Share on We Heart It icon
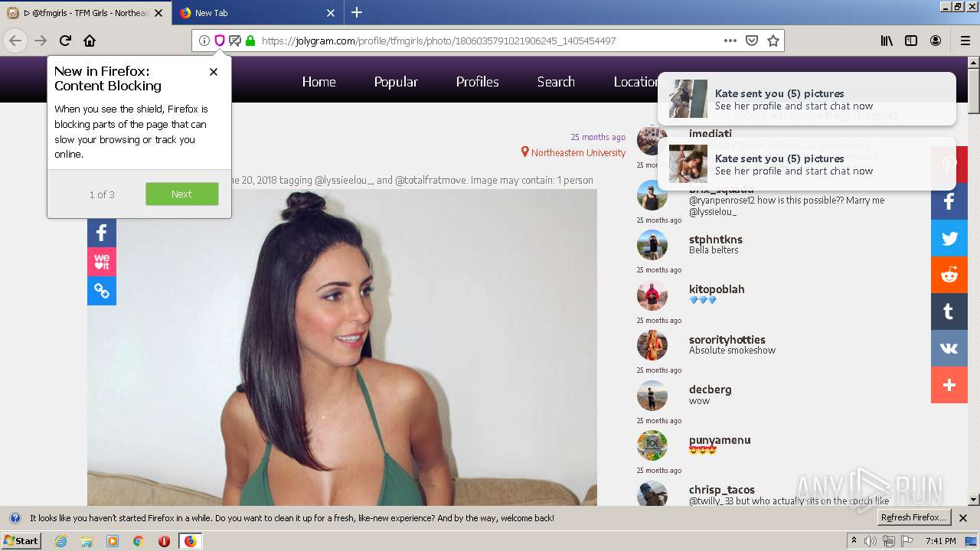The width and height of the screenshot is (980, 551). [x=102, y=262]
